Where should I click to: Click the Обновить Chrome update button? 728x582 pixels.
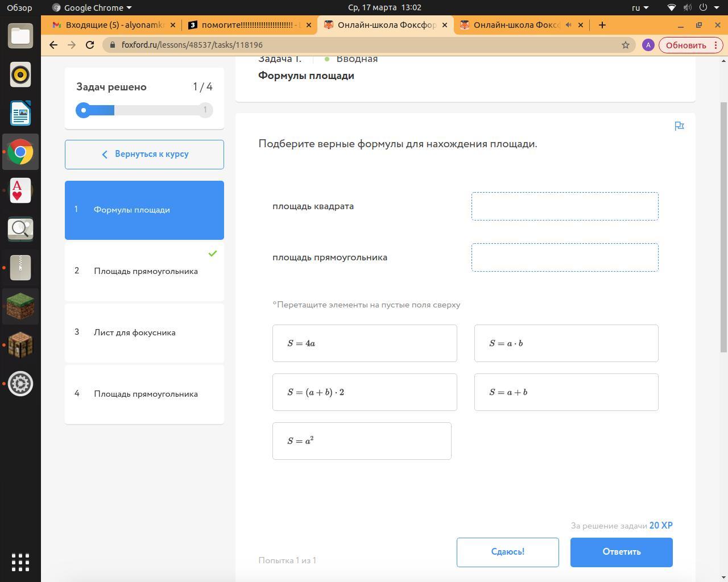[x=690, y=45]
